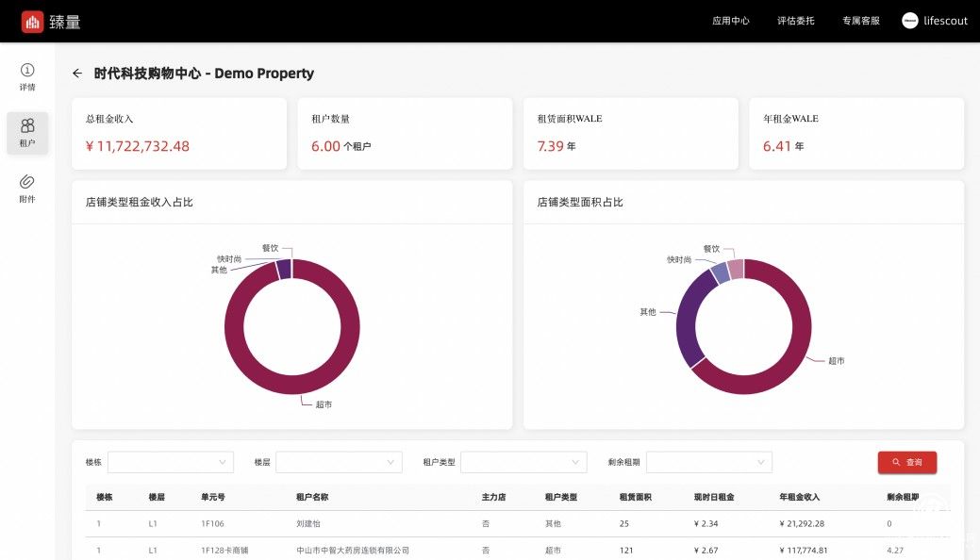Open the 附件 attachments icon
The image size is (980, 560).
(27, 188)
